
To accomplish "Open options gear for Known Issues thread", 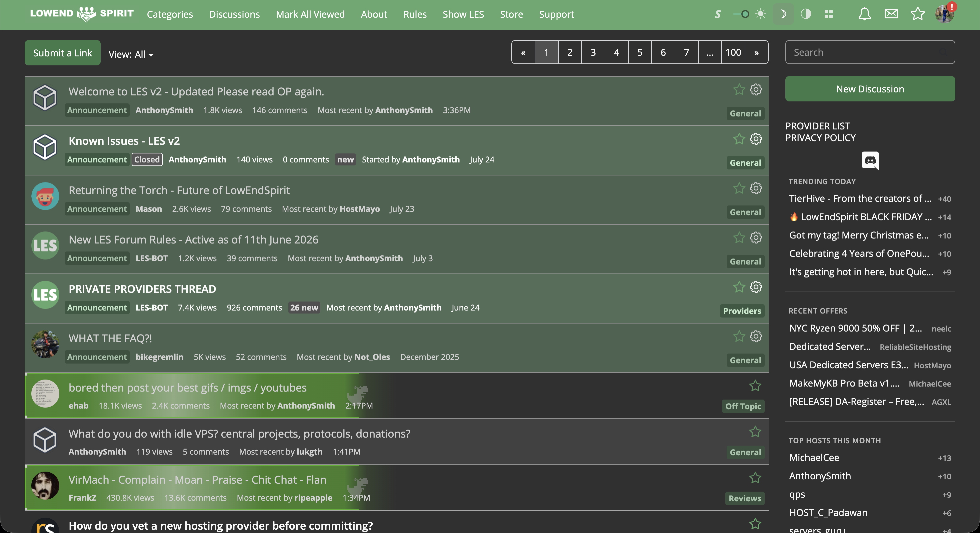I will [x=756, y=138].
